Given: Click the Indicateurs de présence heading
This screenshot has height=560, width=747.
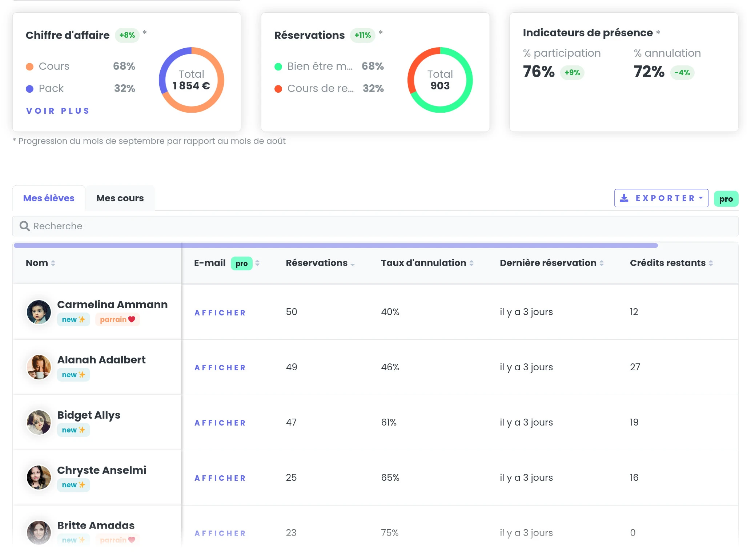Looking at the screenshot, I should click(588, 33).
